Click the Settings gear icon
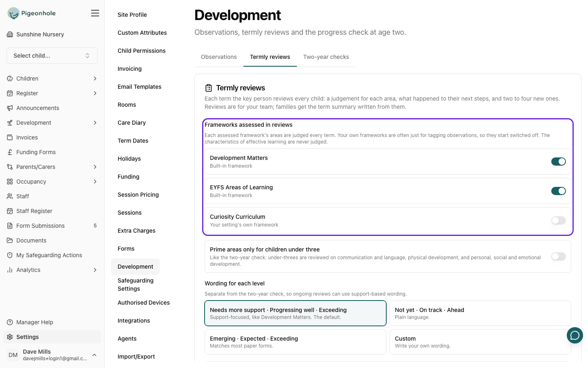 (10, 337)
